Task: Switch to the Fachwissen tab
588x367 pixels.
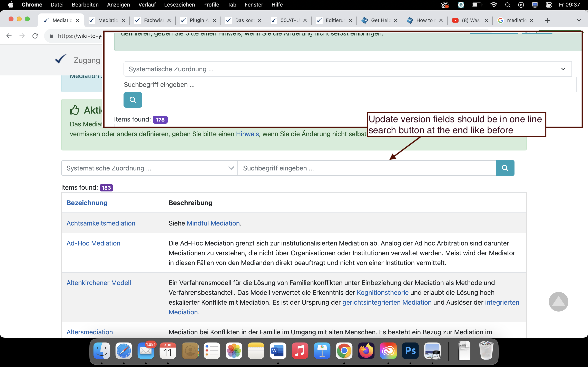Action: point(153,20)
